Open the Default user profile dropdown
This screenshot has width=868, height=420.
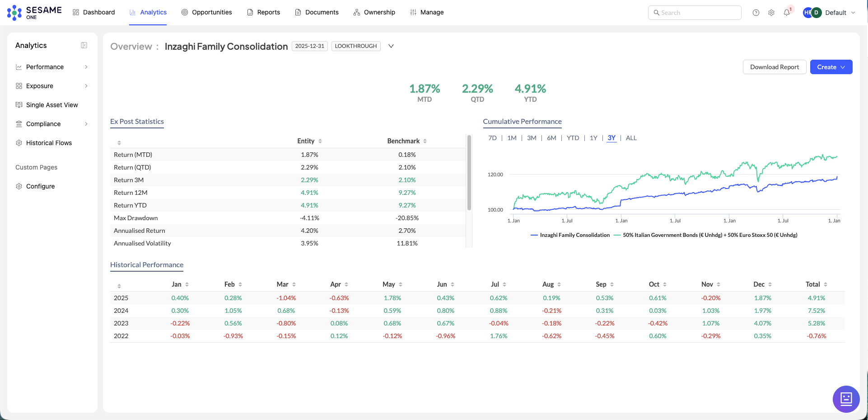pos(840,13)
